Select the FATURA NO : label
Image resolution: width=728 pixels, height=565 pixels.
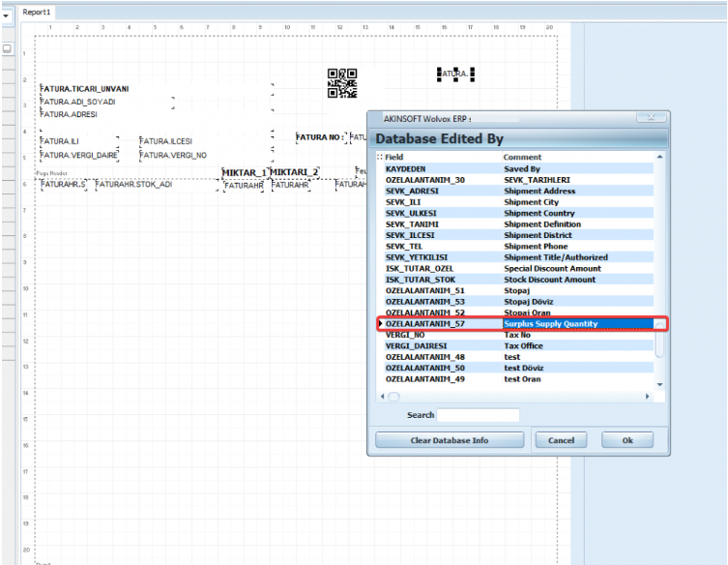point(321,137)
